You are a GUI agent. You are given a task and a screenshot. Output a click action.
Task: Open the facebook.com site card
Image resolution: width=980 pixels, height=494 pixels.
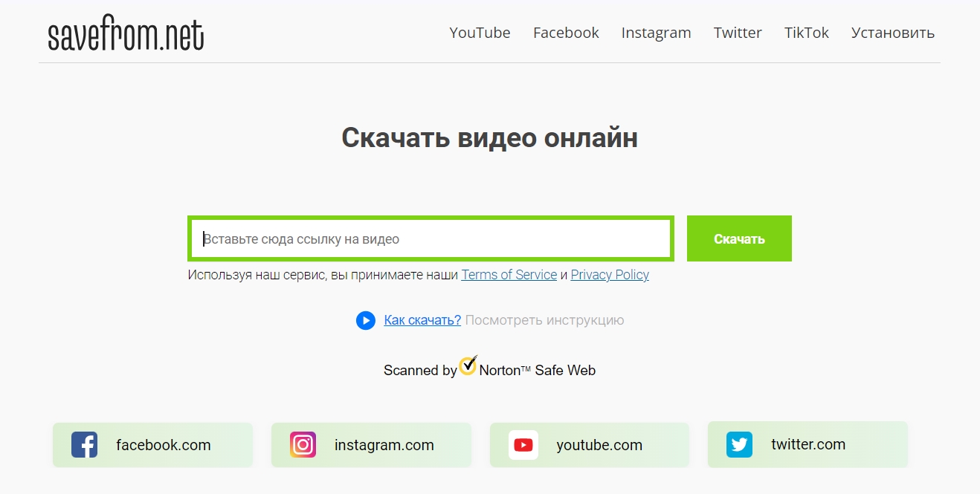pyautogui.click(x=152, y=445)
